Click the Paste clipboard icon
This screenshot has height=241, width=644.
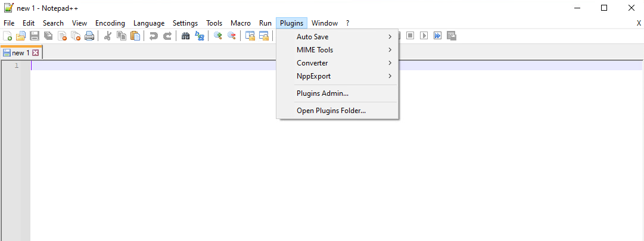(x=135, y=36)
